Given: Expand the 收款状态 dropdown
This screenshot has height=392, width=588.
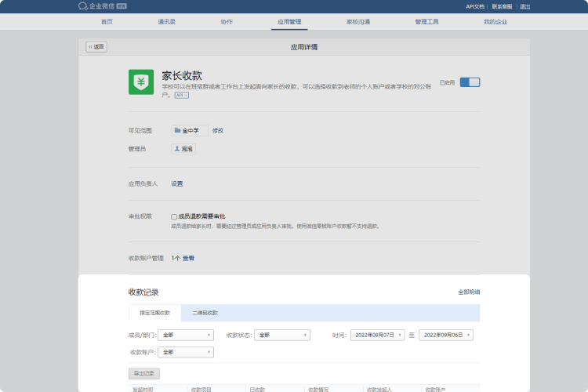Looking at the screenshot, I should pyautogui.click(x=281, y=335).
